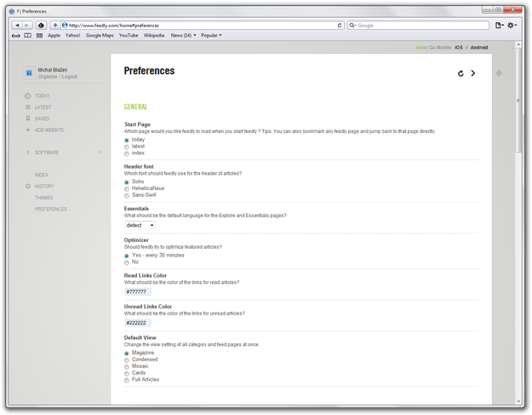532x415 pixels.
Task: Click the Logout link
Action: pyautogui.click(x=70, y=77)
